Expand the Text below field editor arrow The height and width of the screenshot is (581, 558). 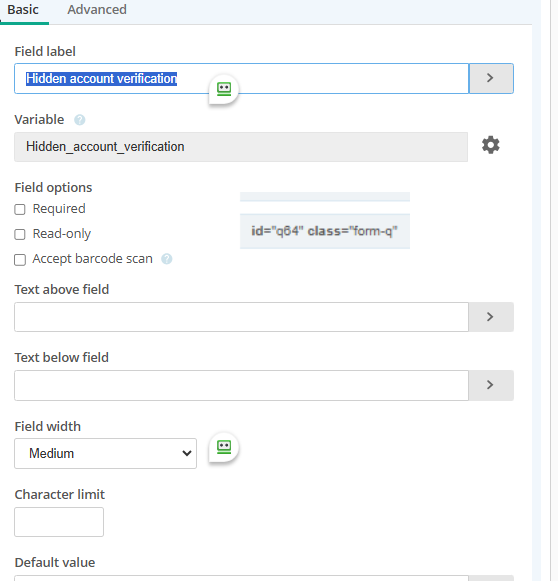tap(491, 385)
